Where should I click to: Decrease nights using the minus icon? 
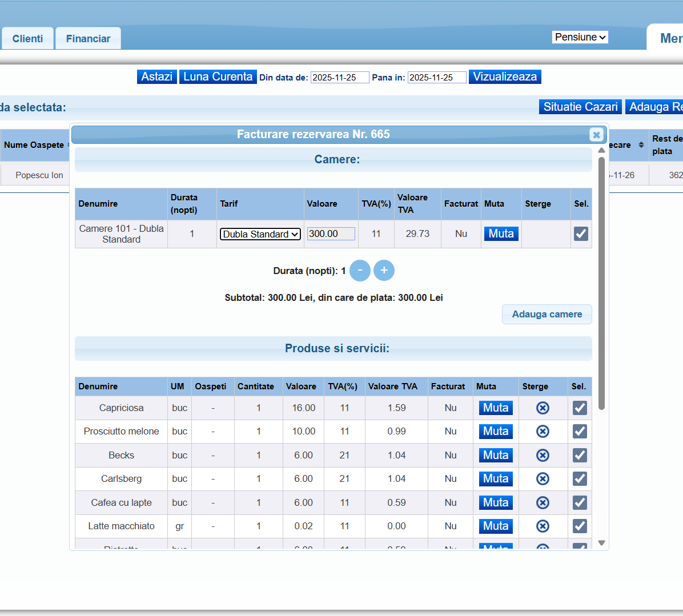click(360, 270)
